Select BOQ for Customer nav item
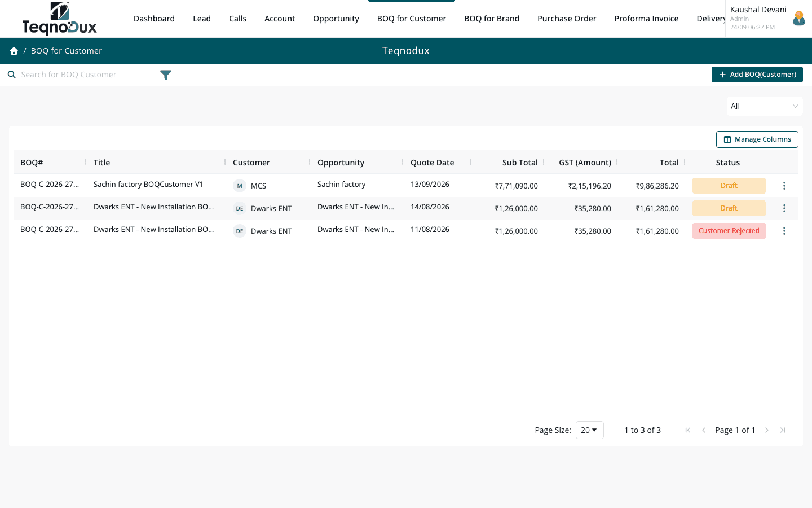Viewport: 812px width, 508px height. [x=412, y=19]
